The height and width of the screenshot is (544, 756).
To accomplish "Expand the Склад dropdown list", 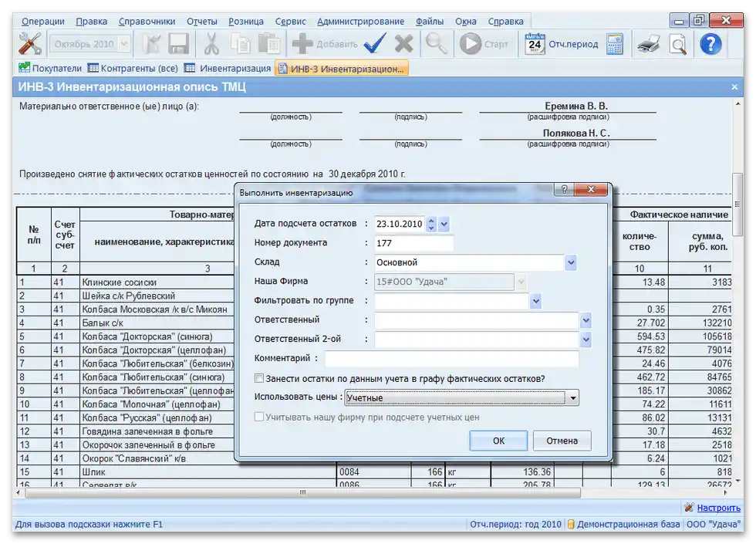I will coord(571,263).
